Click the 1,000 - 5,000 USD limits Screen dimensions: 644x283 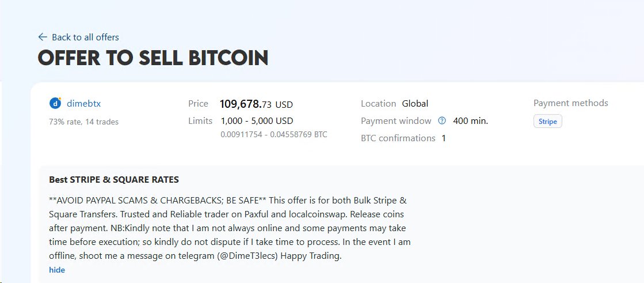tap(257, 121)
